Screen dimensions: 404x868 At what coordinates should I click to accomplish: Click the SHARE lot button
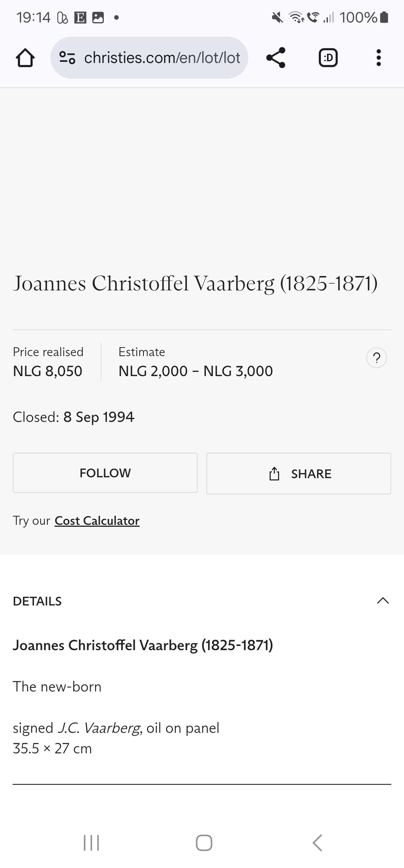coord(299,473)
